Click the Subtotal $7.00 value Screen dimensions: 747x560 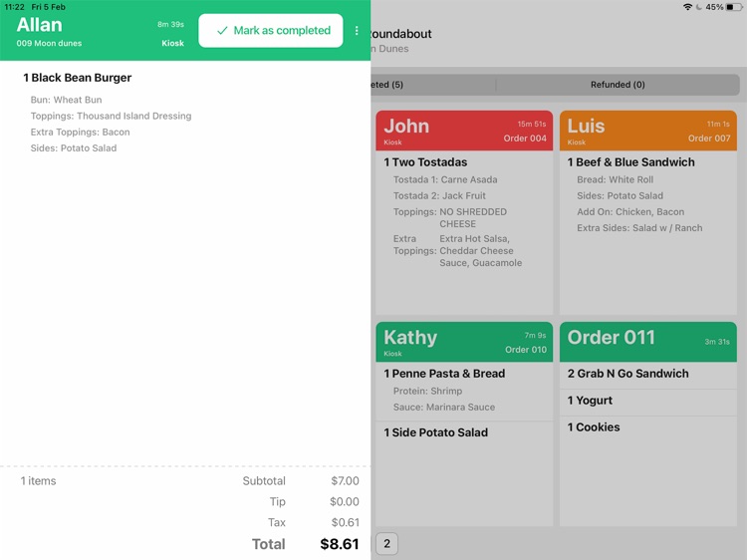345,481
